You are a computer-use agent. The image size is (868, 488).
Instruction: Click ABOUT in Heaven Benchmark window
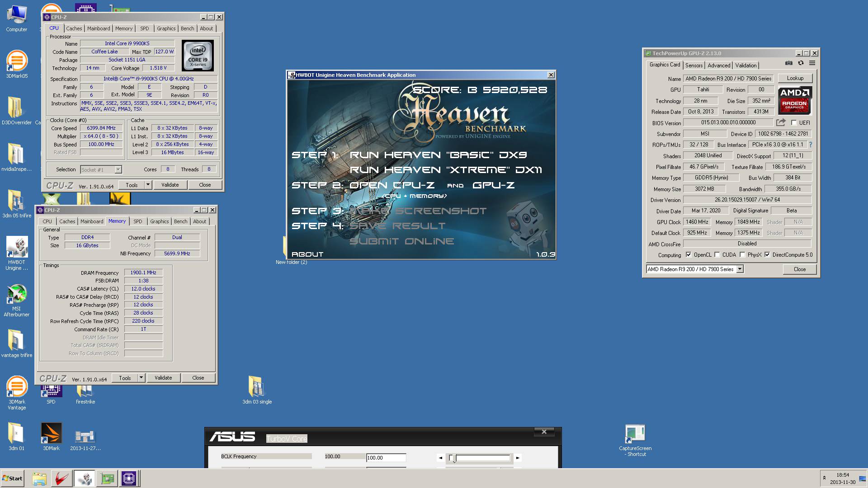pos(307,254)
